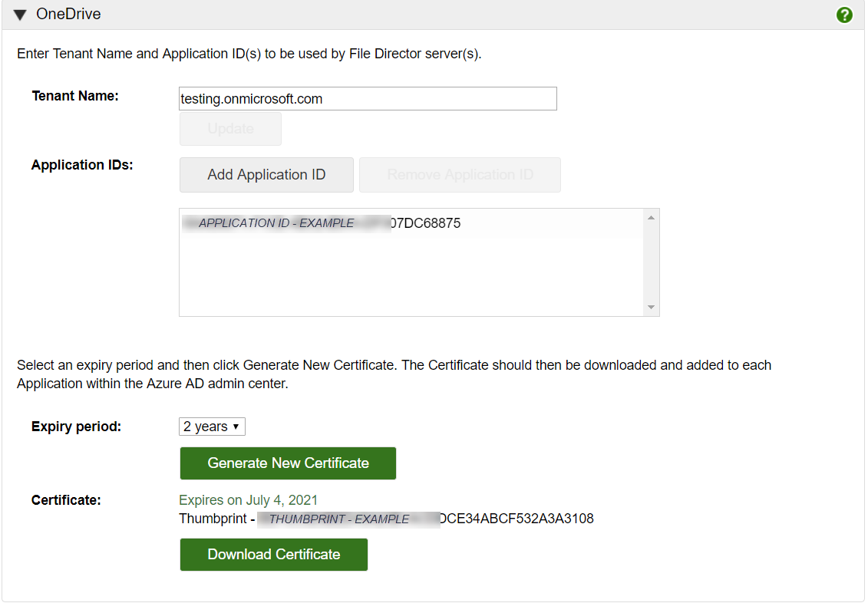Screen dimensions: 868x603
Task: Click the list box scroll up arrow
Action: (651, 218)
